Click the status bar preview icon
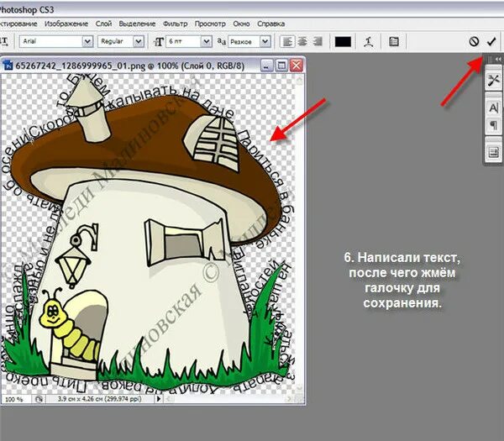This screenshot has height=441, width=504. tap(39, 399)
